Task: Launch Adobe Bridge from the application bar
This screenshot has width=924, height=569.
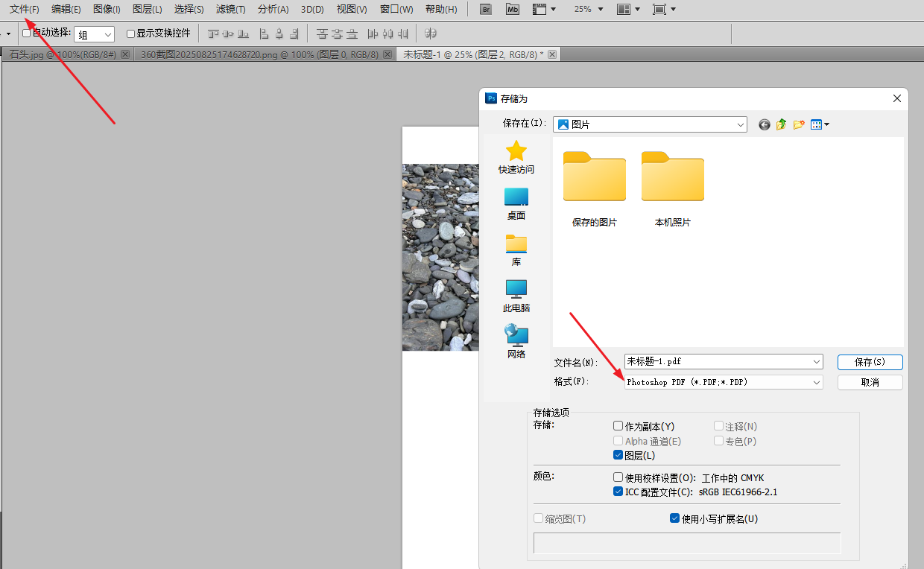Action: 484,9
